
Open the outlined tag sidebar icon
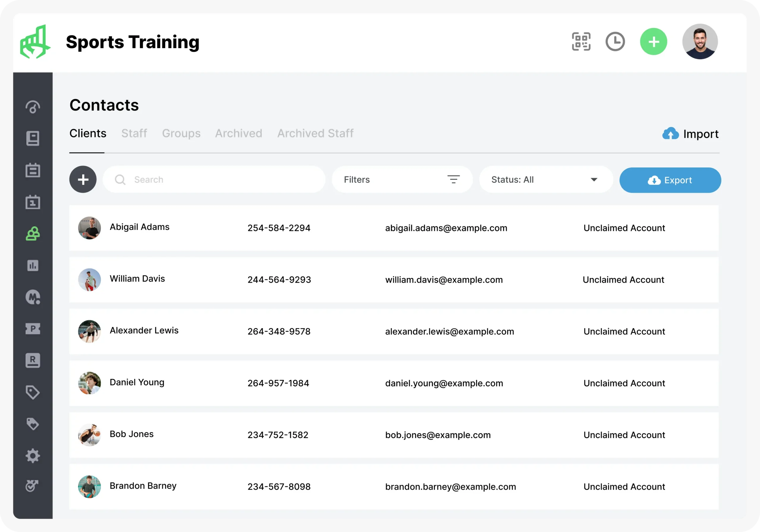(33, 392)
